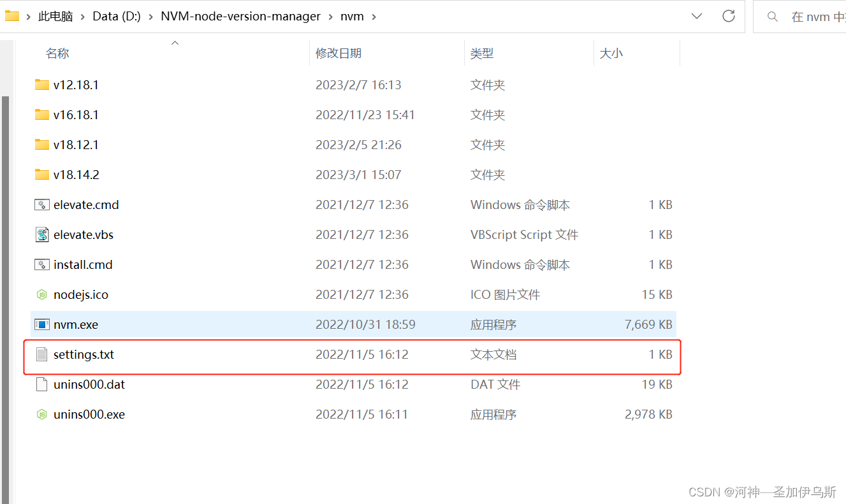Click the settings.txt document icon
The image size is (846, 504).
pyautogui.click(x=42, y=354)
